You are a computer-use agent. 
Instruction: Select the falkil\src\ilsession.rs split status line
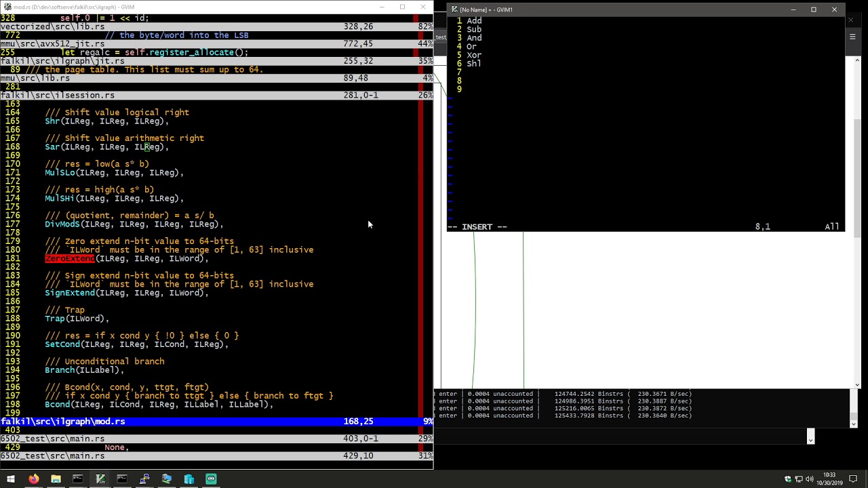(216, 96)
